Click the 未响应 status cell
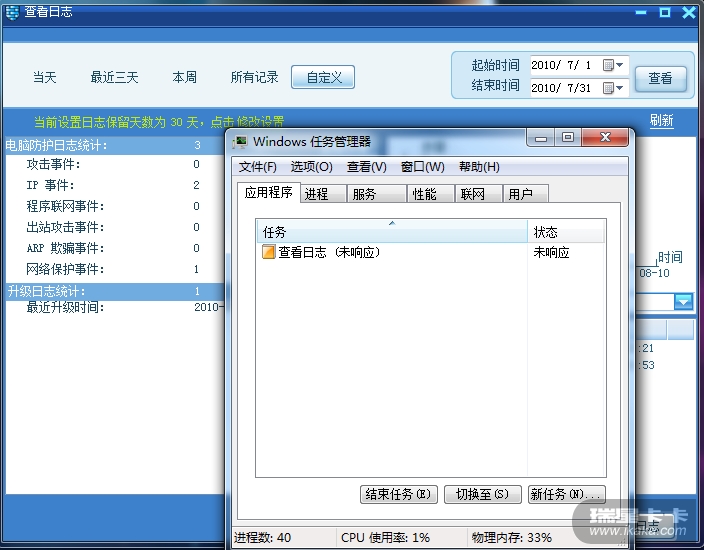Viewport: 704px width, 550px height. pos(551,252)
